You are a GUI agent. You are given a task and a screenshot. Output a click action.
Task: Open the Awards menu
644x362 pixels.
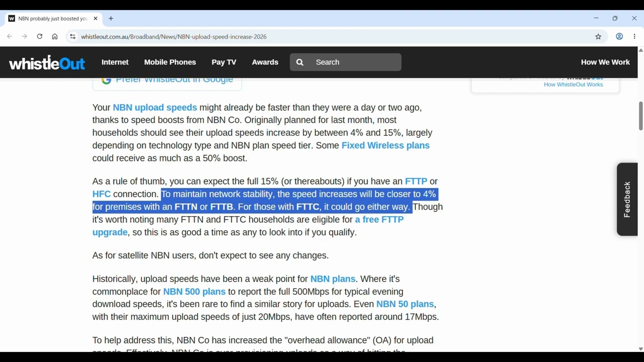pos(265,62)
